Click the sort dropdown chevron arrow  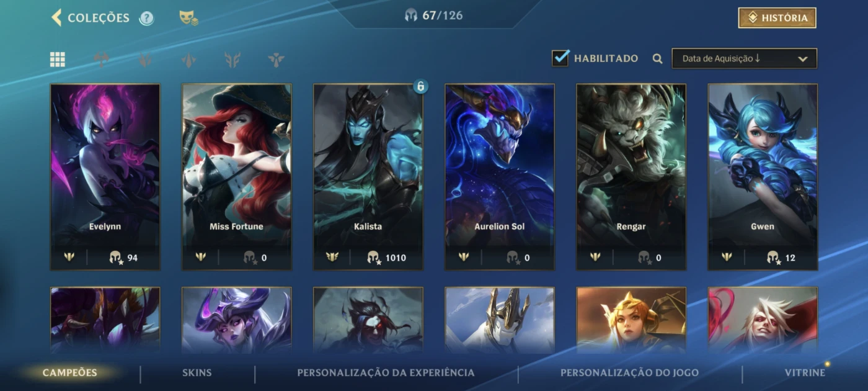[803, 59]
